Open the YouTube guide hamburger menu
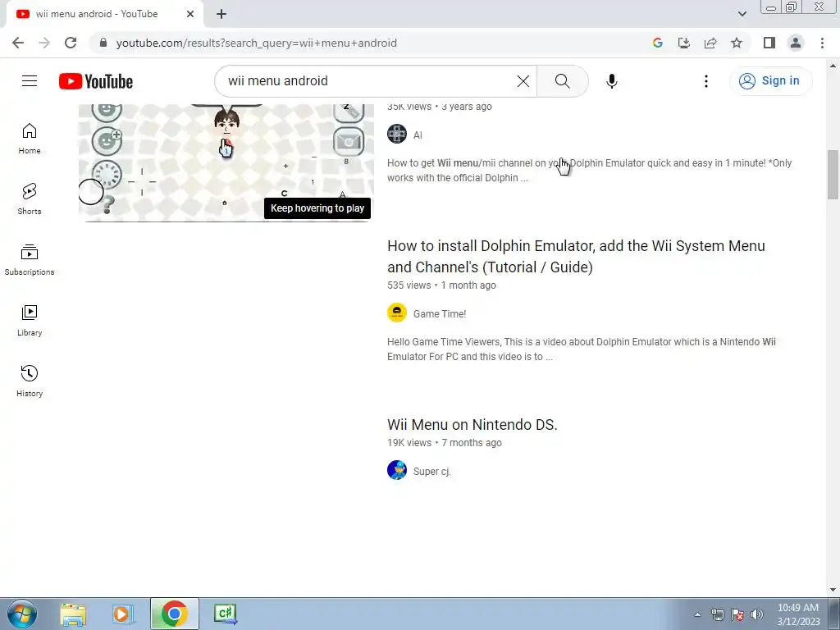 (x=30, y=81)
